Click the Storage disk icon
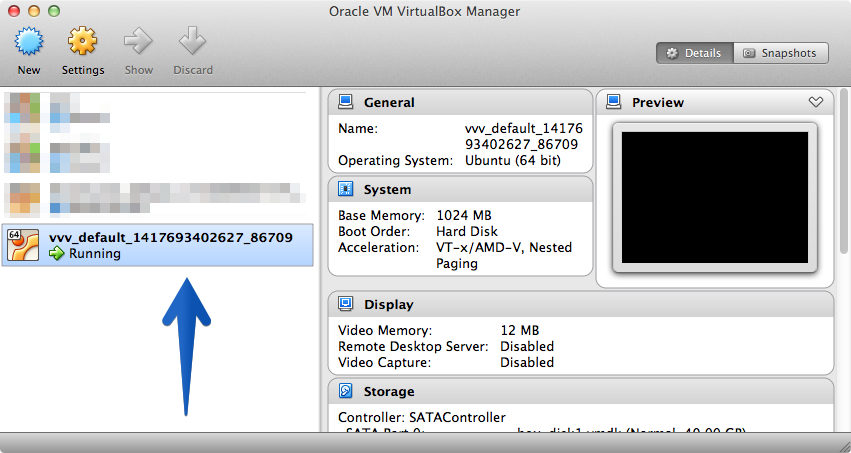The width and height of the screenshot is (851, 453). [346, 391]
